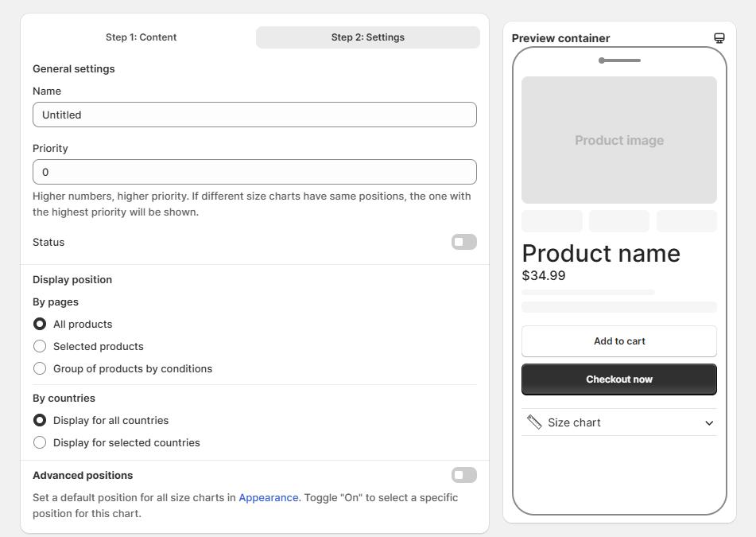756x537 pixels.
Task: Toggle the Status switch on
Action: 463,242
